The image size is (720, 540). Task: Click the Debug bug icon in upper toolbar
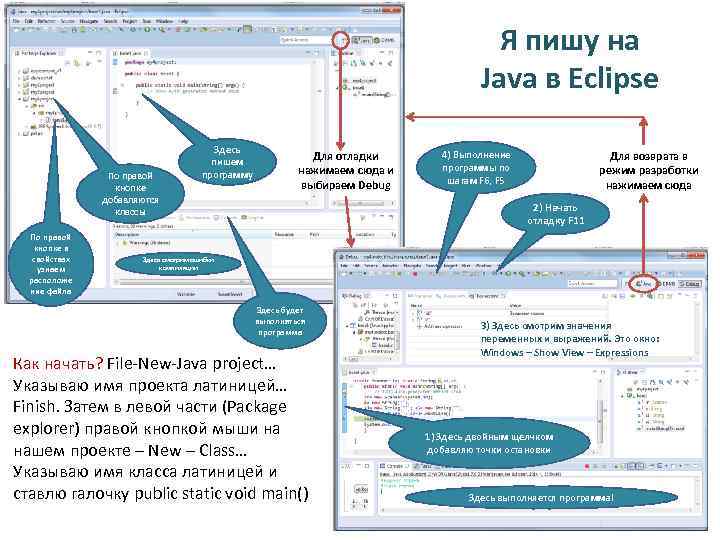tap(133, 29)
